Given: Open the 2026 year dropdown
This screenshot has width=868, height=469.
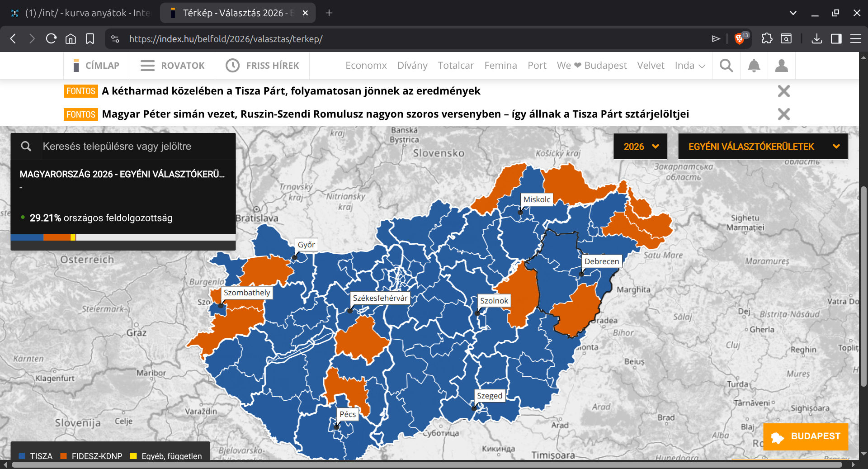Looking at the screenshot, I should coord(640,147).
